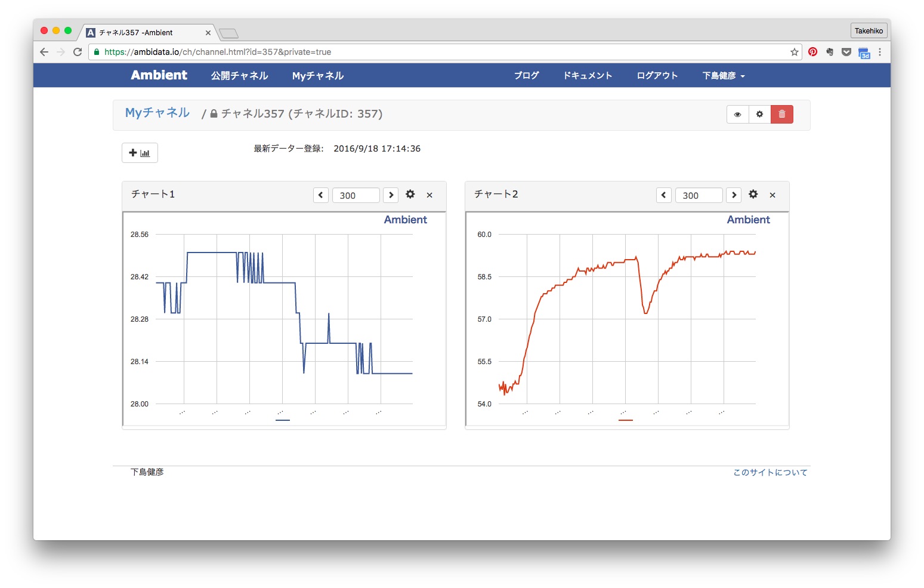Click the Pinterest extension icon
The height and width of the screenshot is (588, 924).
[812, 52]
